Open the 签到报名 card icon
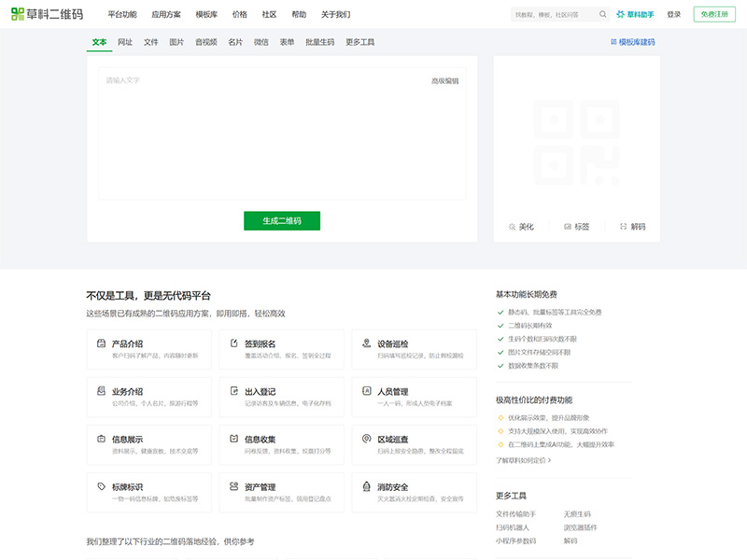The height and width of the screenshot is (560, 747). pos(233,343)
